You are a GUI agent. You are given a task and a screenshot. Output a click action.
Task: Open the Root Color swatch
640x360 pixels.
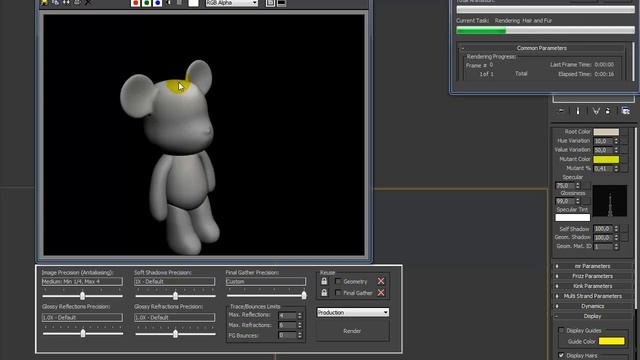point(606,132)
